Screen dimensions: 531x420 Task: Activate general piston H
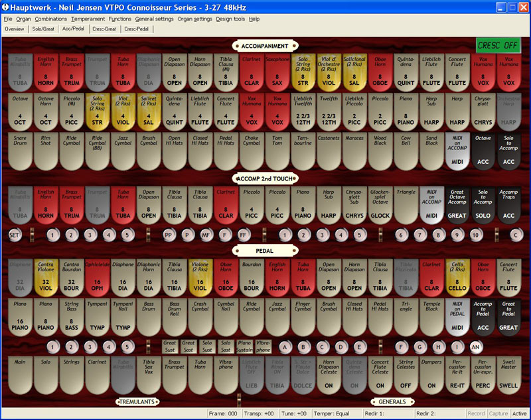click(438, 347)
